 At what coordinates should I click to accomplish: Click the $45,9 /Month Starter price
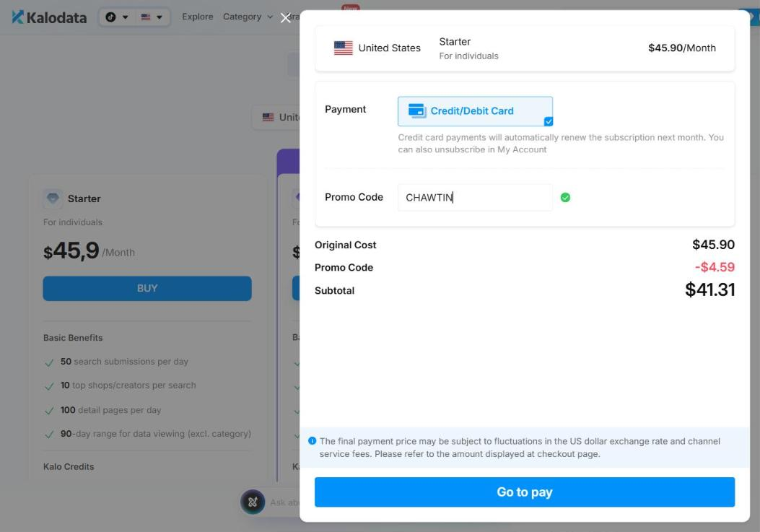coord(89,251)
